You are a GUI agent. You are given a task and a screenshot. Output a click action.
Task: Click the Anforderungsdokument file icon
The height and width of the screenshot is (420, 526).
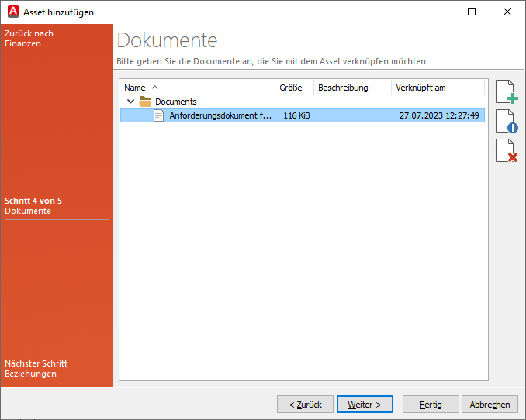(x=159, y=115)
